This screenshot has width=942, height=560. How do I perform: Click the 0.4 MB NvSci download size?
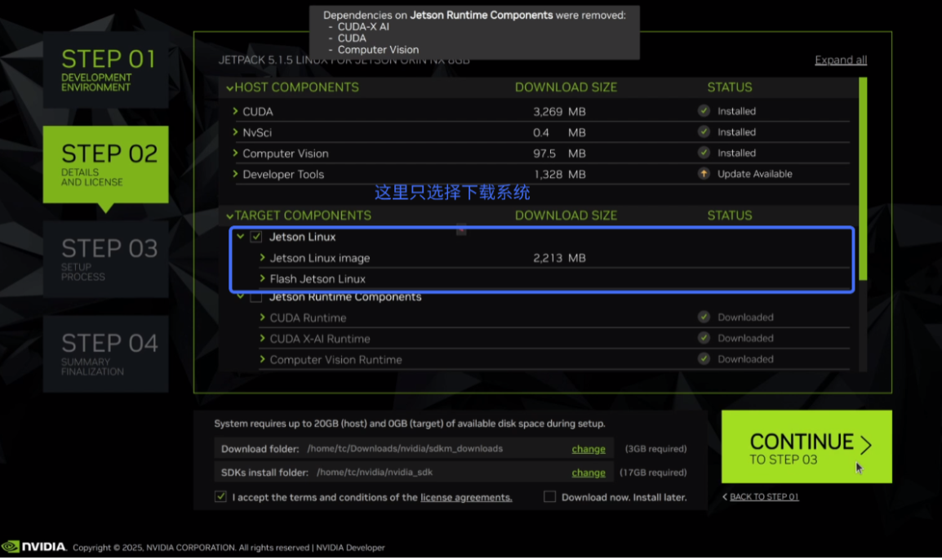(x=558, y=132)
